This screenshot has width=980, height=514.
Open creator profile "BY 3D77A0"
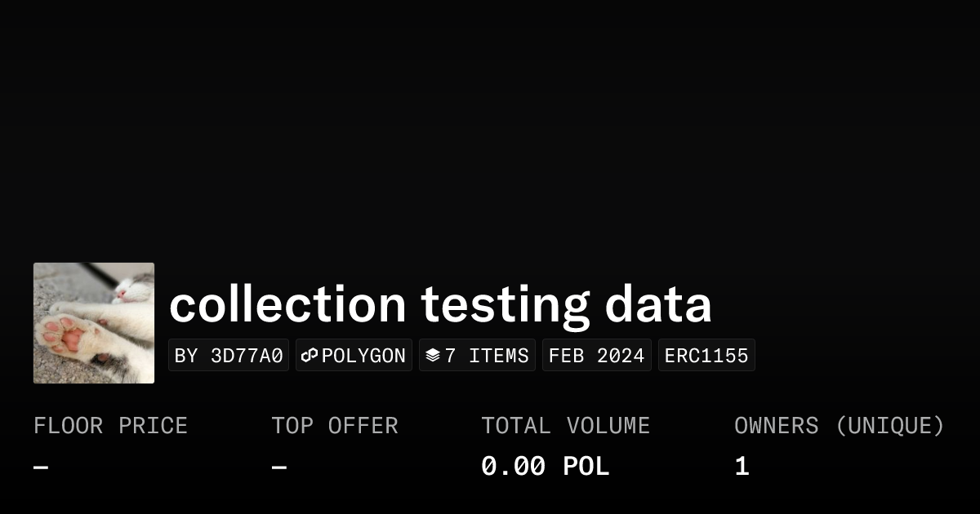229,356
